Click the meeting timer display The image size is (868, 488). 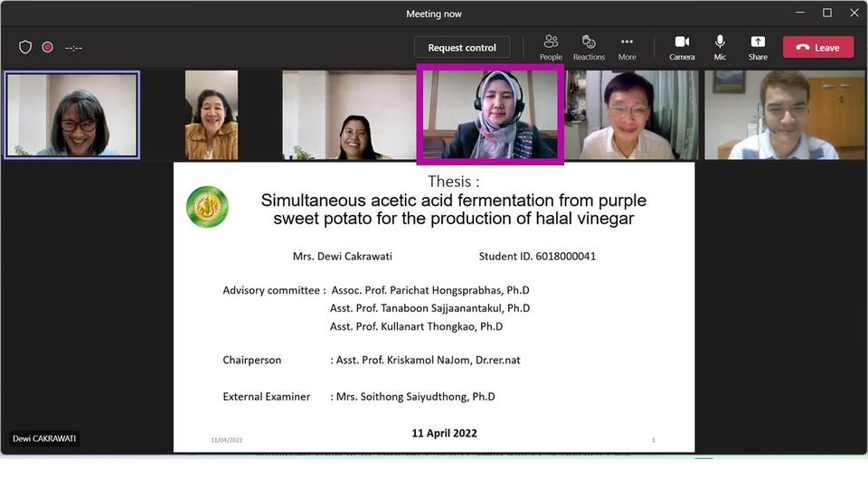point(73,48)
